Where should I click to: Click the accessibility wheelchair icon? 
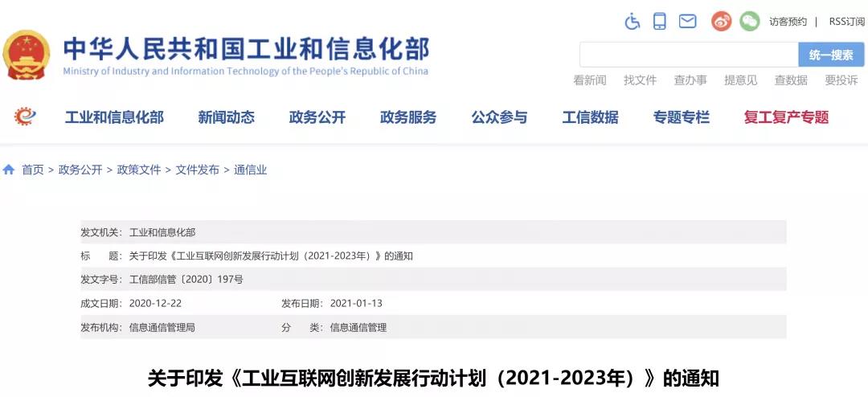[633, 22]
